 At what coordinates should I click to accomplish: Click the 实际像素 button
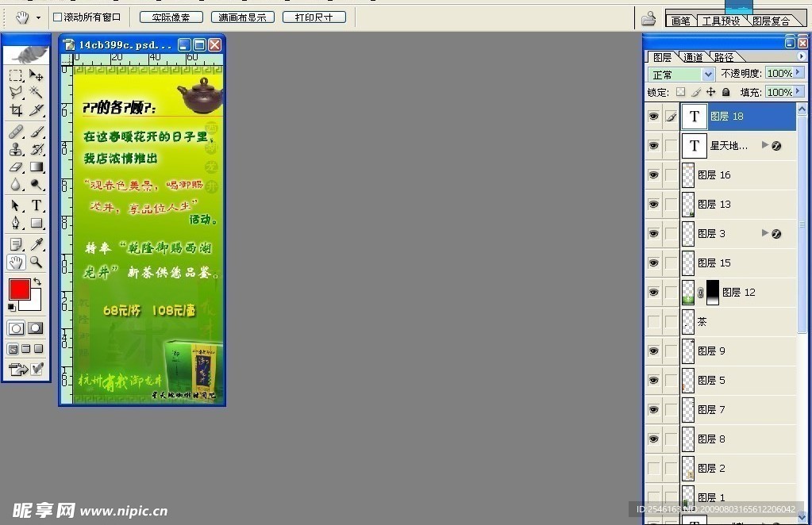pyautogui.click(x=171, y=17)
